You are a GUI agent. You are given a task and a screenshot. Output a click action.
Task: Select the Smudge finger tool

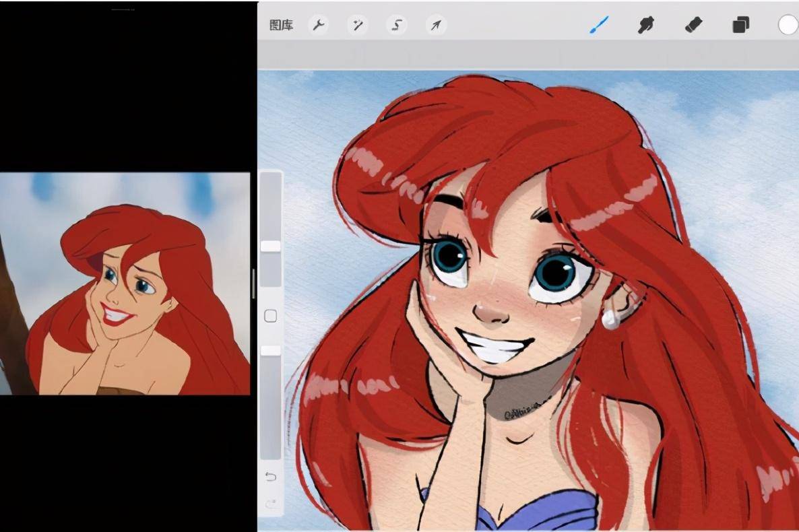click(x=646, y=25)
